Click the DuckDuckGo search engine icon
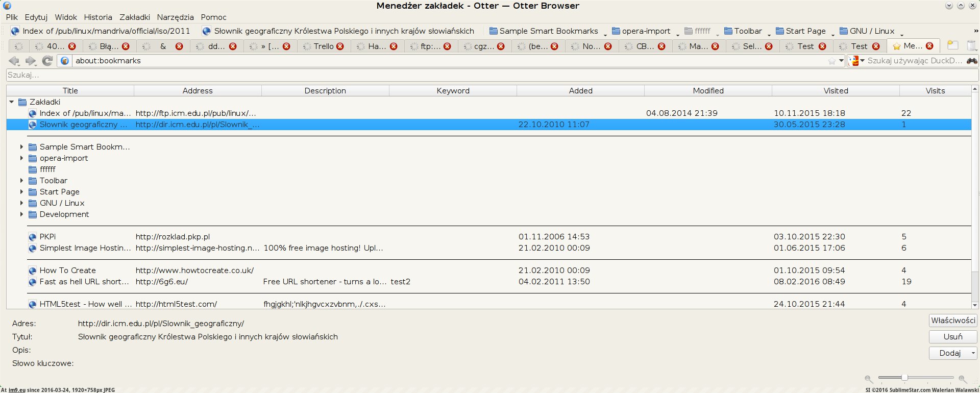The width and height of the screenshot is (980, 393). click(x=853, y=61)
